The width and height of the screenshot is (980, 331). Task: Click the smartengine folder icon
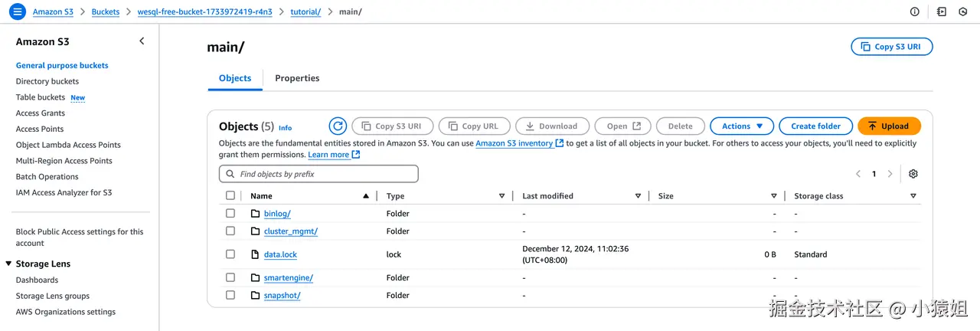(256, 277)
